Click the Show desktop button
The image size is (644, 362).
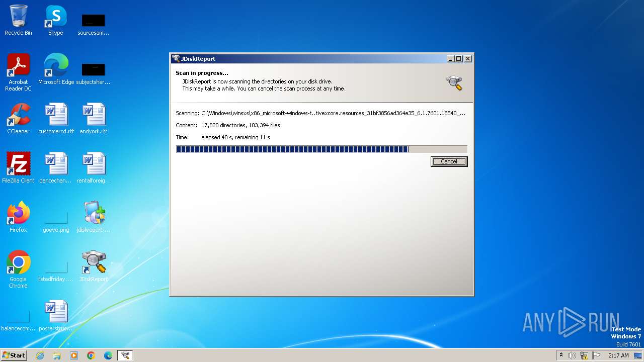click(x=639, y=355)
